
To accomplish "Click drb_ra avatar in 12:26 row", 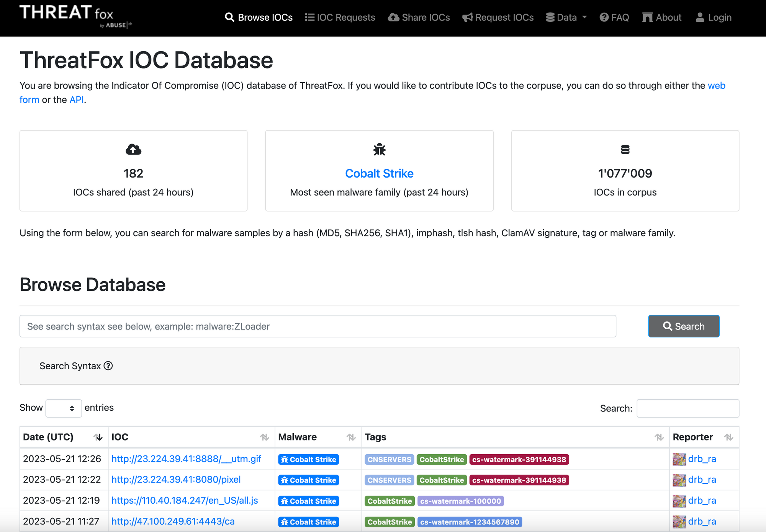I will coord(679,459).
